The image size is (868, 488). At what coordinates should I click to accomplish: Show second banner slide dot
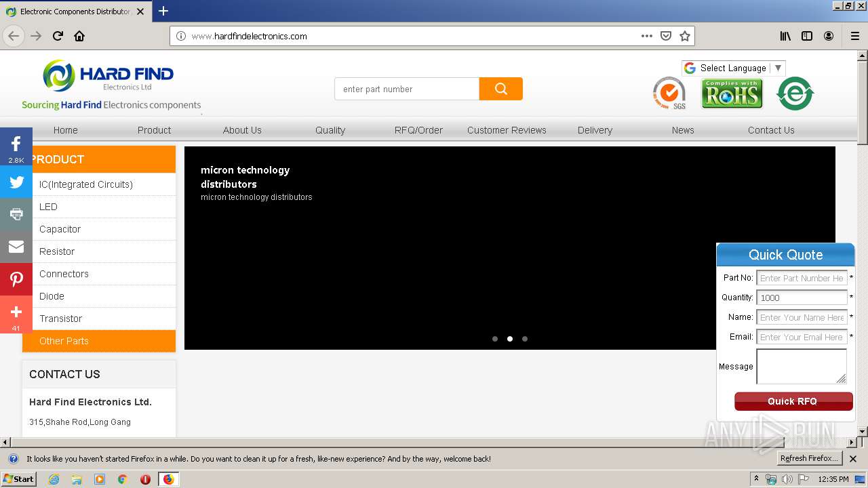510,339
